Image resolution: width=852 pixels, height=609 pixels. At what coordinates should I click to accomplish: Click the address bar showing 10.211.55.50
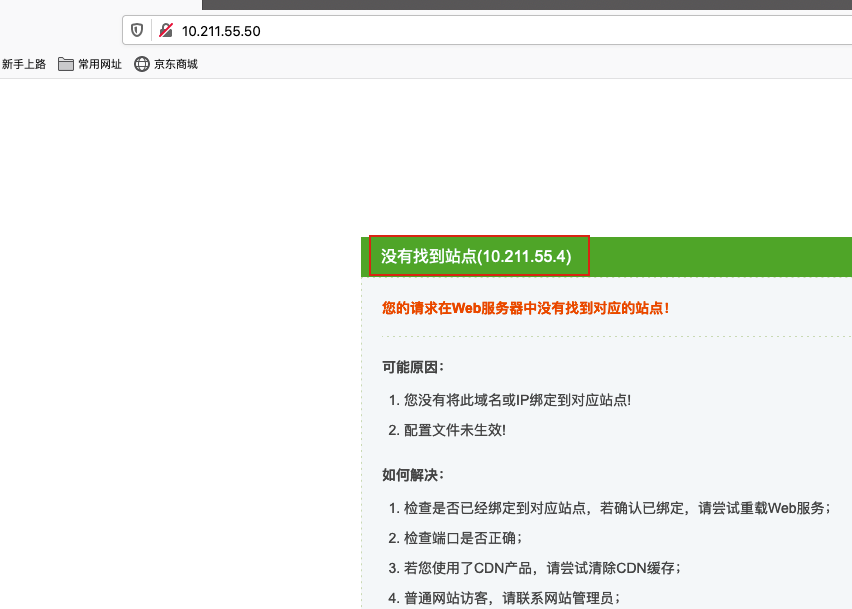487,30
